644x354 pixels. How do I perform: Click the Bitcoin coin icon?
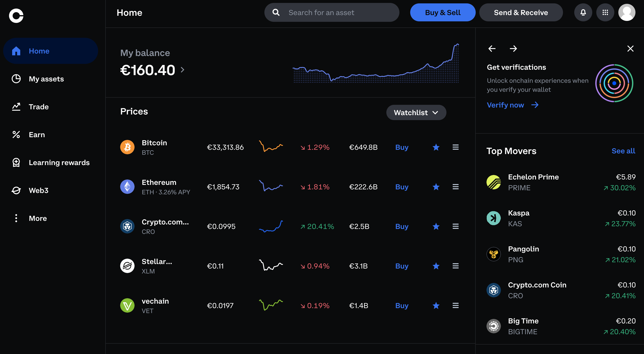point(127,147)
